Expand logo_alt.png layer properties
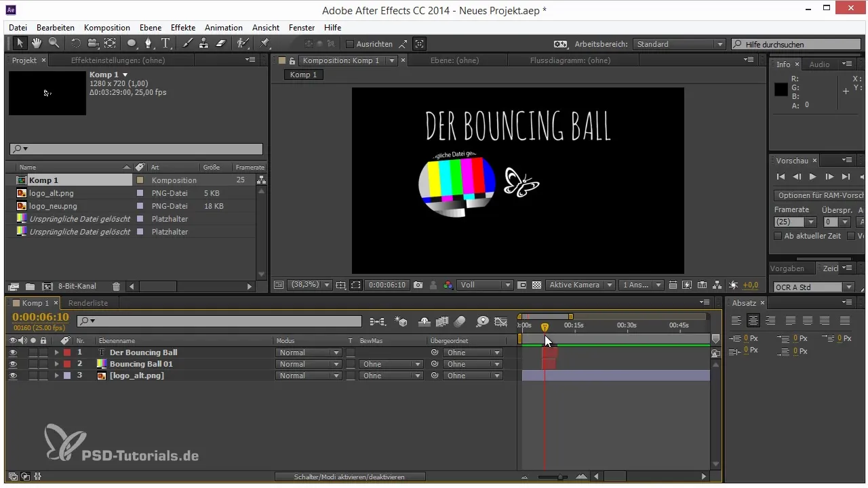 point(57,375)
